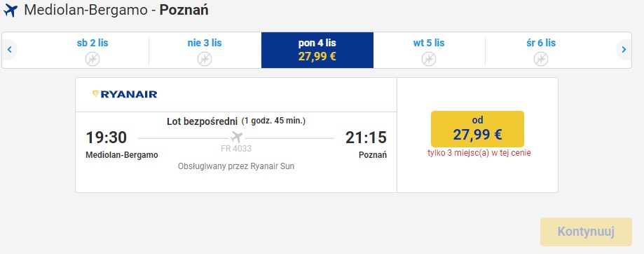Click the no-flight icon under nie 3 lis
The height and width of the screenshot is (254, 644).
[x=205, y=59]
